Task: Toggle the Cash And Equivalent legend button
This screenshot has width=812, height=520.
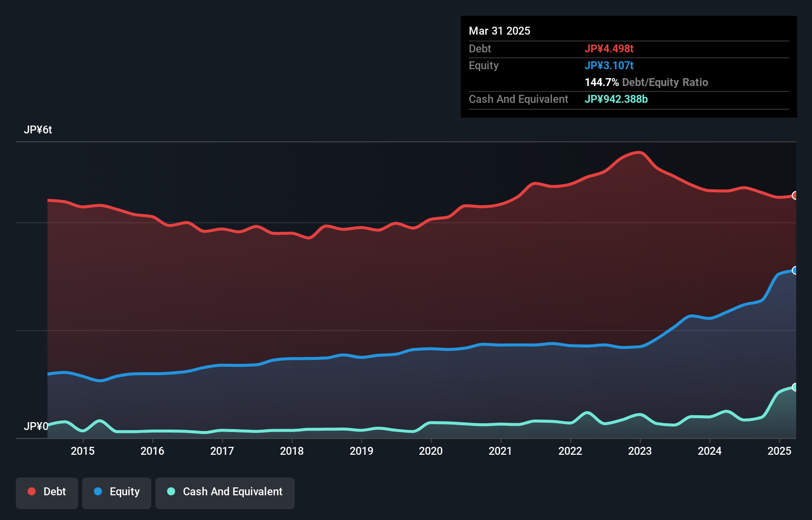Action: click(225, 492)
